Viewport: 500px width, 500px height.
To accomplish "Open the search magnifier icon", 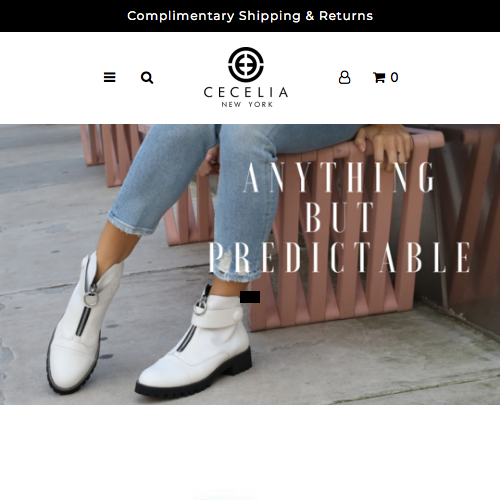I will tap(147, 78).
